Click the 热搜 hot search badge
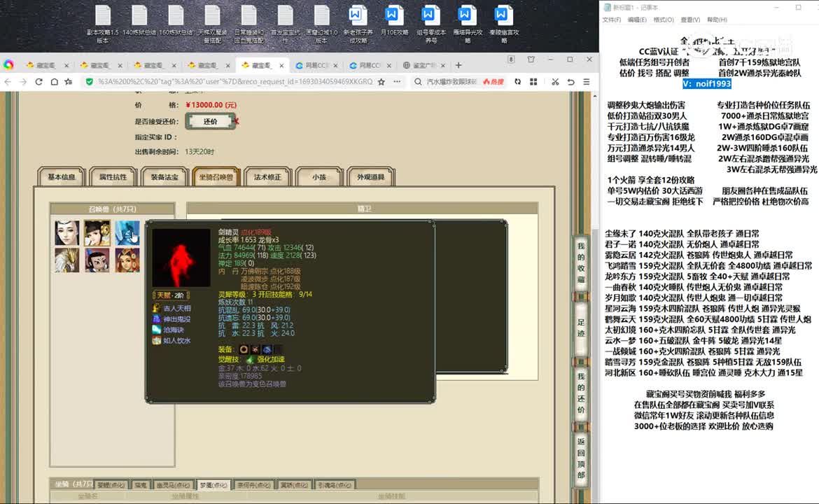Viewport: 819px width, 504px height. 493,81
